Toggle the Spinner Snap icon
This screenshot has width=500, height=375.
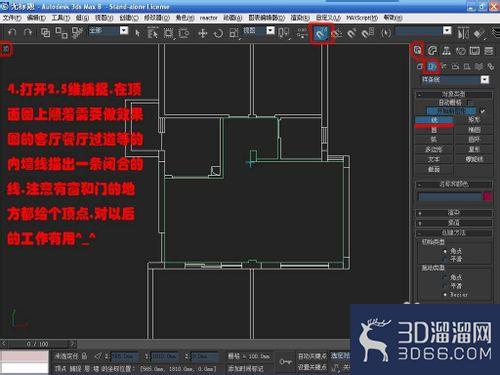[x=368, y=33]
